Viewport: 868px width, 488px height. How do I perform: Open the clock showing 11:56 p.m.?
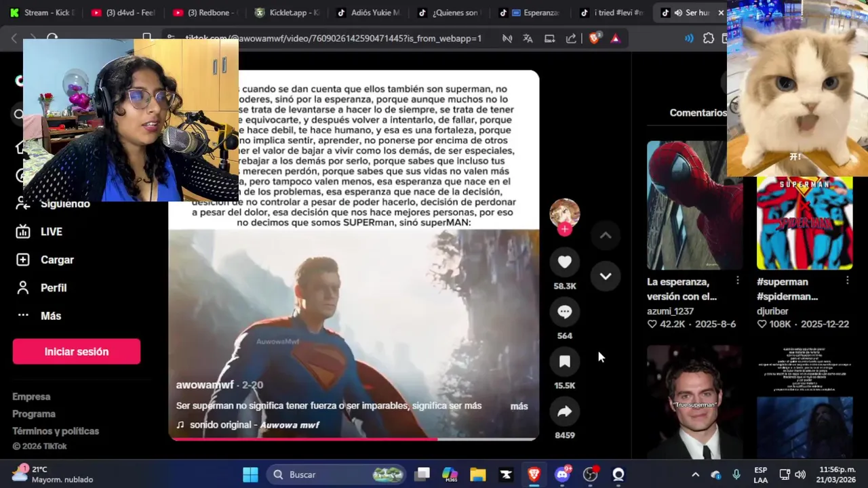[837, 474]
